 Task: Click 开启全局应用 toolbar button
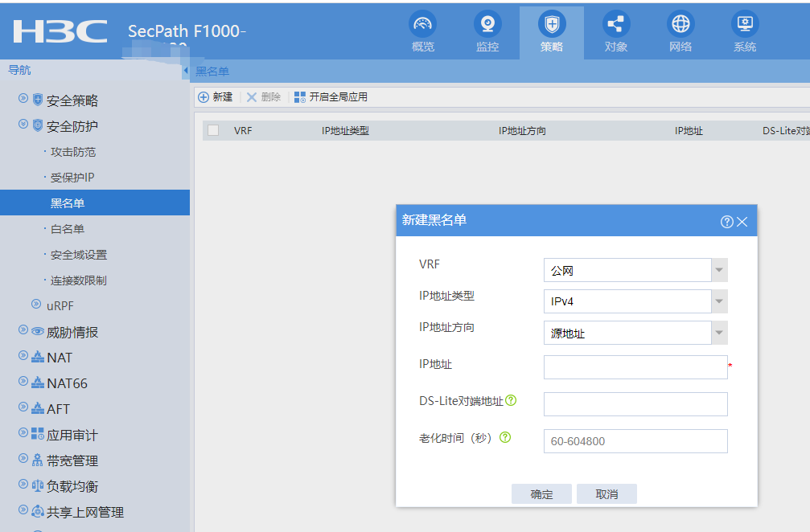click(331, 97)
